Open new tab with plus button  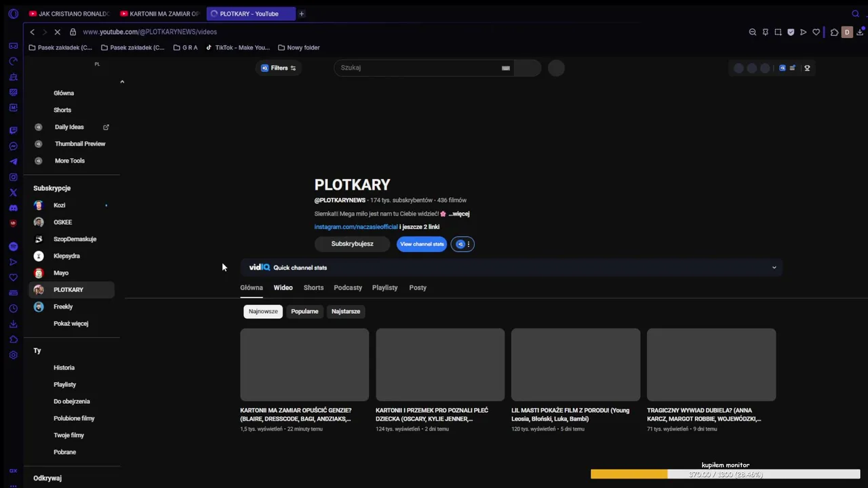click(x=301, y=14)
